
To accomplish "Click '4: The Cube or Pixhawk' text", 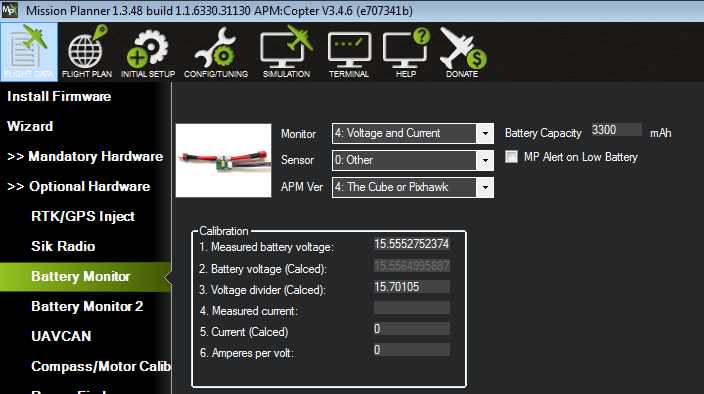I will pos(392,187).
